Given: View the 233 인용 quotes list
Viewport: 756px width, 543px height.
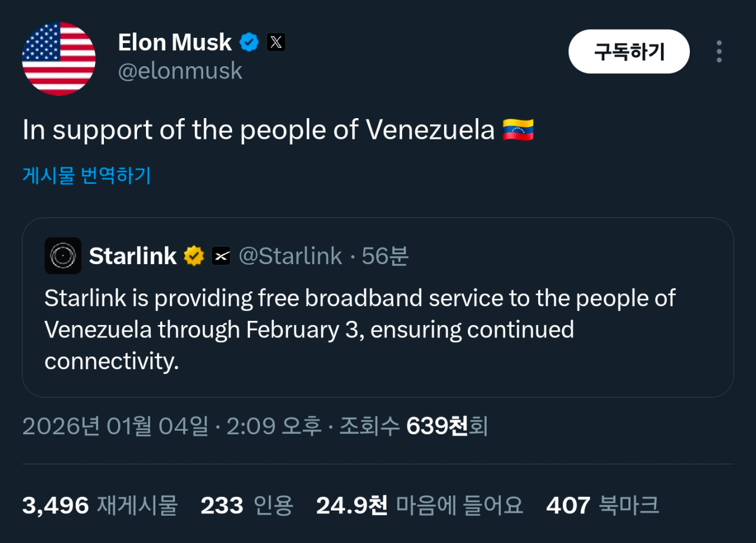Looking at the screenshot, I should point(247,506).
